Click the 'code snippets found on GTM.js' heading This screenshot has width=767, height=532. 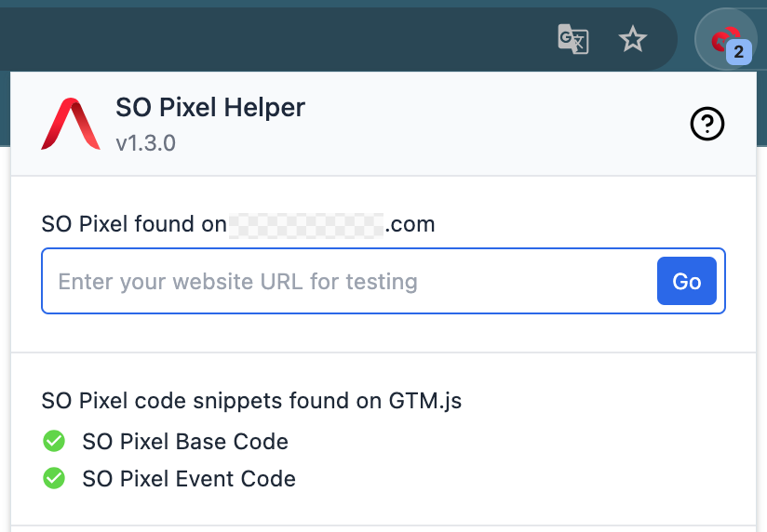click(252, 402)
